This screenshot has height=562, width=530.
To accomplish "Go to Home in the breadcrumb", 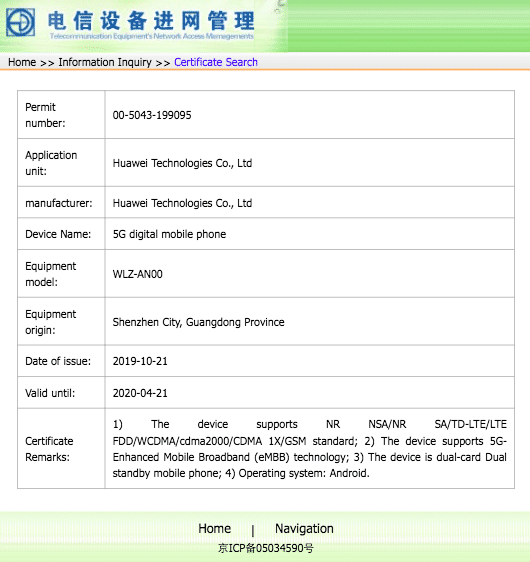I will [22, 62].
